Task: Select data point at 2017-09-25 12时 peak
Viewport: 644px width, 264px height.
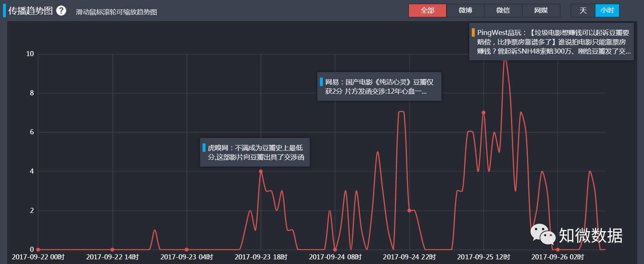Action: coord(484,113)
